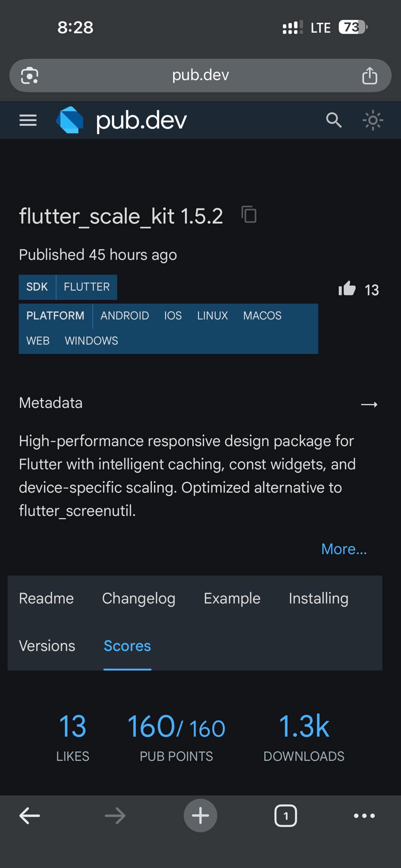Image resolution: width=401 pixels, height=868 pixels.
Task: Open browser three-dots overflow menu
Action: [x=365, y=815]
